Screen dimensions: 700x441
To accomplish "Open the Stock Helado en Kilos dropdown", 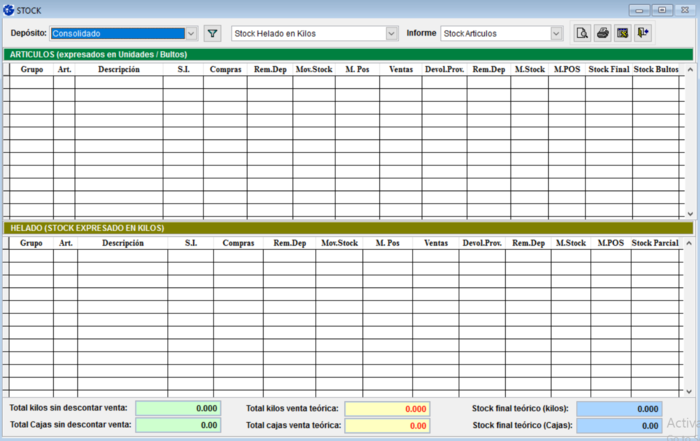I will tap(391, 33).
